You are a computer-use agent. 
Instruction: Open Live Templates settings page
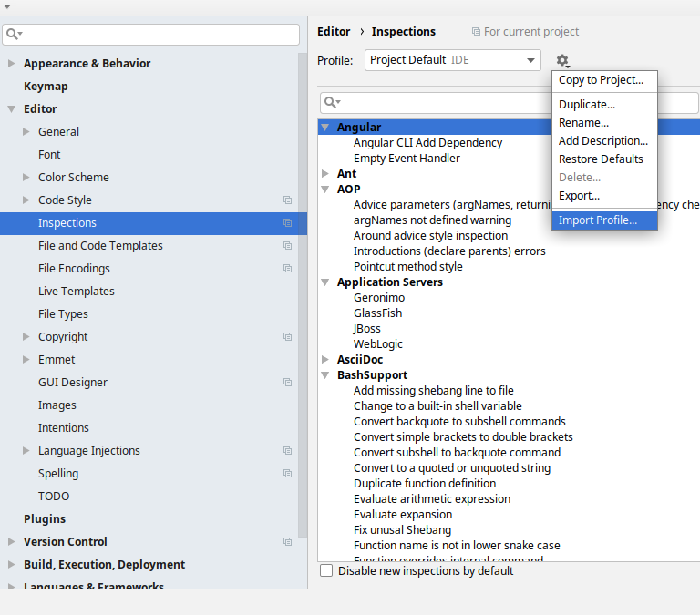(77, 292)
